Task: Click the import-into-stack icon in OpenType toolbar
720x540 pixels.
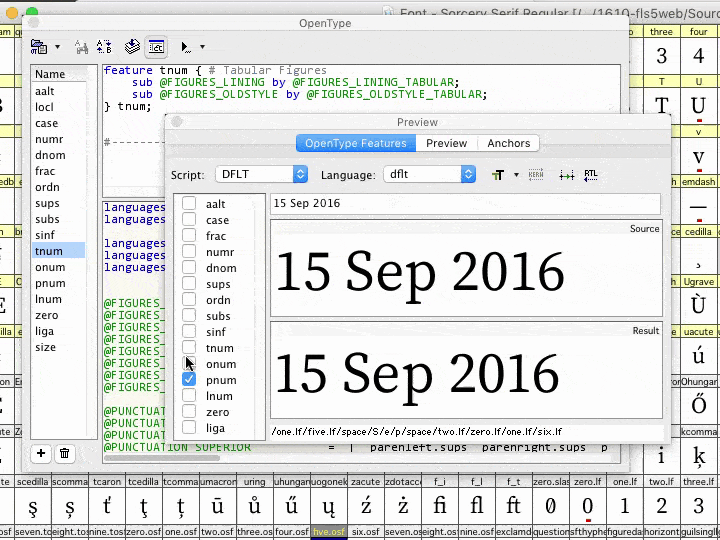Action: pyautogui.click(x=132, y=47)
